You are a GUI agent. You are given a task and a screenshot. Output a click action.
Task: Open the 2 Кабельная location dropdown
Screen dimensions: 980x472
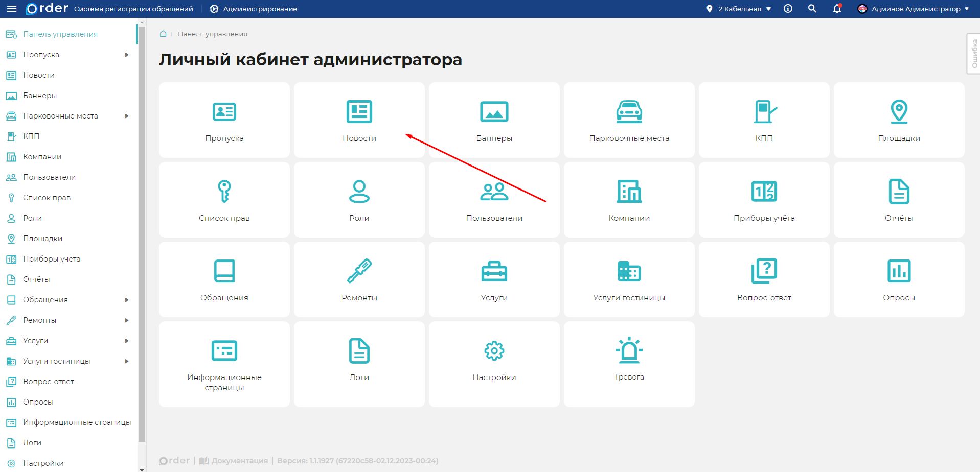739,9
